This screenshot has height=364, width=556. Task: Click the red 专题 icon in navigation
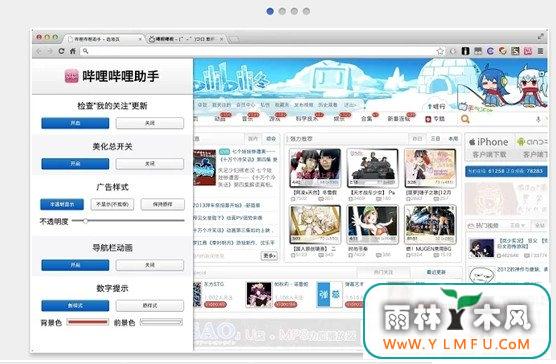(x=428, y=119)
